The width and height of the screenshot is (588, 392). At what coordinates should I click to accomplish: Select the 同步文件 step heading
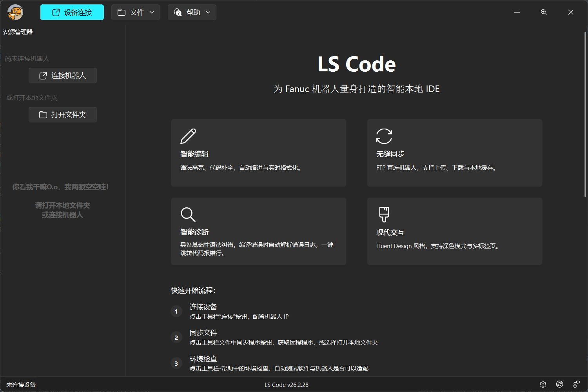(x=203, y=333)
